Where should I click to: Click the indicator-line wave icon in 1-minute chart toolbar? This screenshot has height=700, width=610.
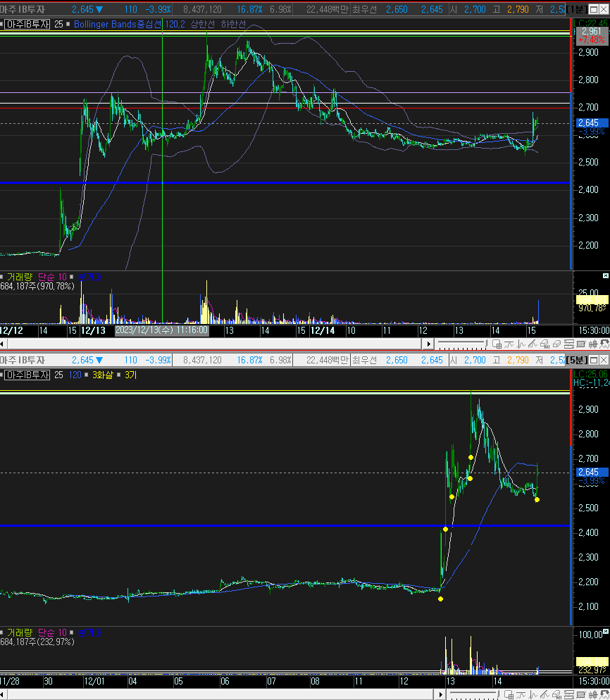coord(509,344)
